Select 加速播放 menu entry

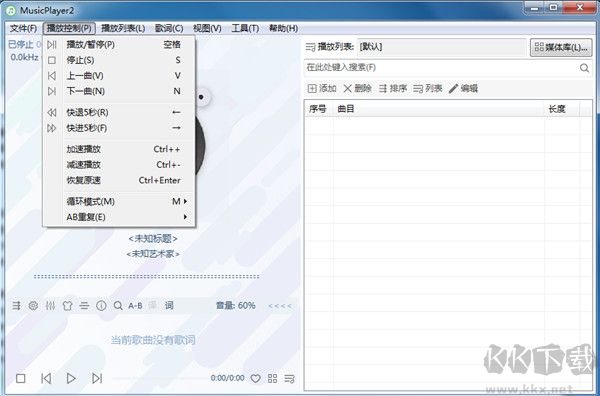point(119,149)
